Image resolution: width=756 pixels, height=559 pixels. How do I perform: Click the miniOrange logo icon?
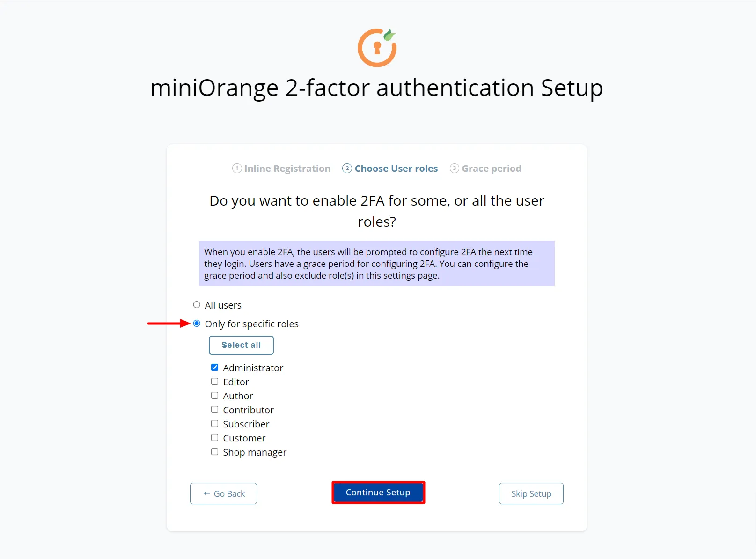coord(376,47)
